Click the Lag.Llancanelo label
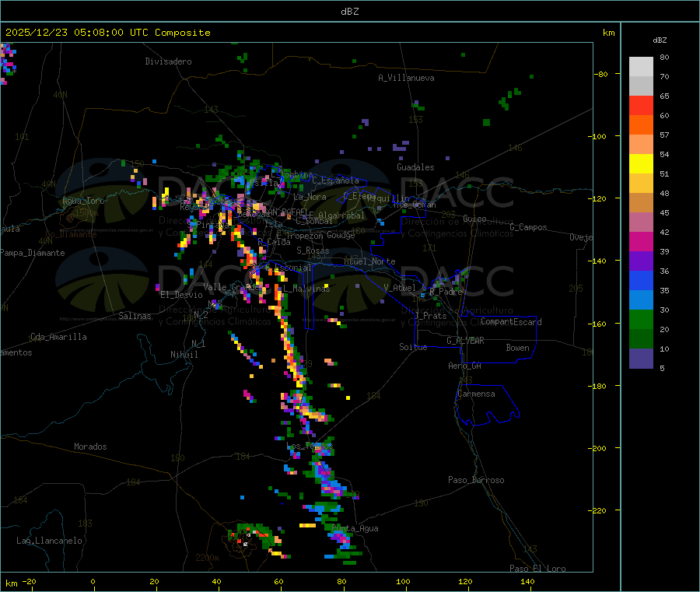This screenshot has width=700, height=592. coord(49,541)
